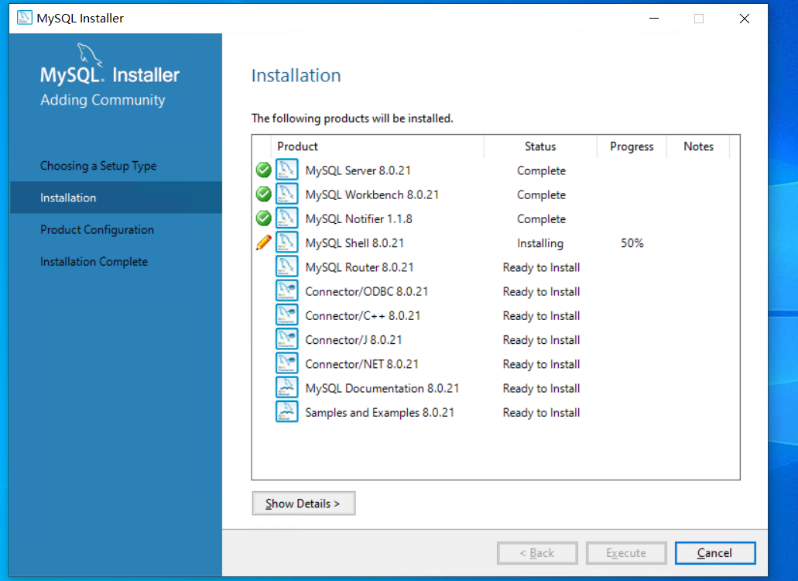798x581 pixels.
Task: Select the Connector/J 8.0.21 row text
Action: pos(354,340)
